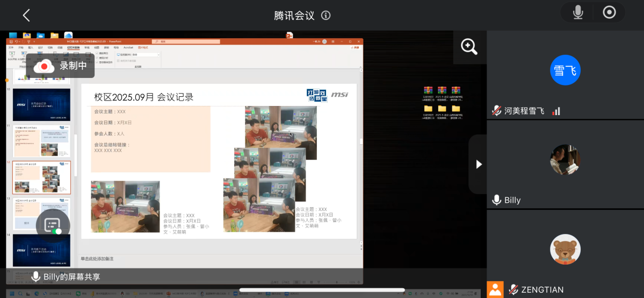Toggle the microphone in the top bar

pyautogui.click(x=577, y=12)
